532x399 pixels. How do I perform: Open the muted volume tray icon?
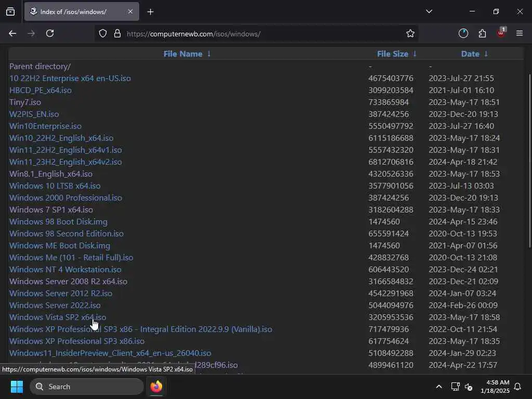coord(469,387)
